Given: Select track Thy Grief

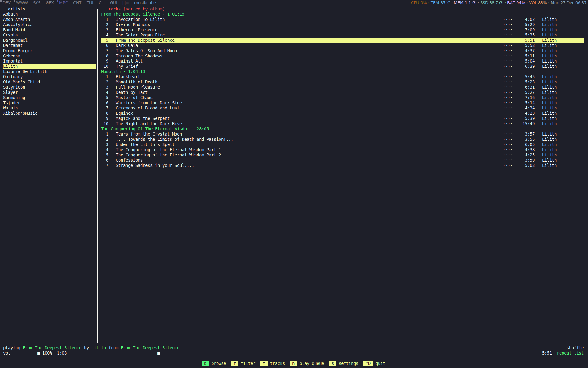Looking at the screenshot, I should [342, 66].
